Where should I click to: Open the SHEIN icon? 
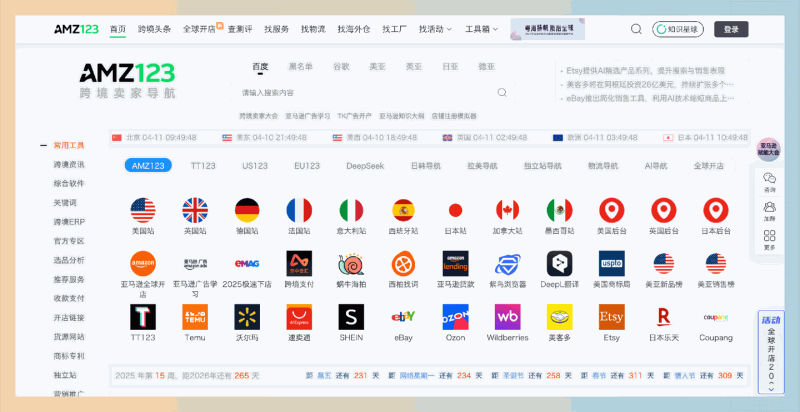coord(351,317)
